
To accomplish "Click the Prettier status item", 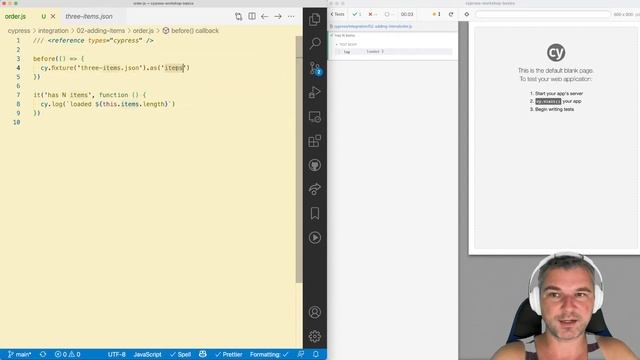I will tap(229, 354).
